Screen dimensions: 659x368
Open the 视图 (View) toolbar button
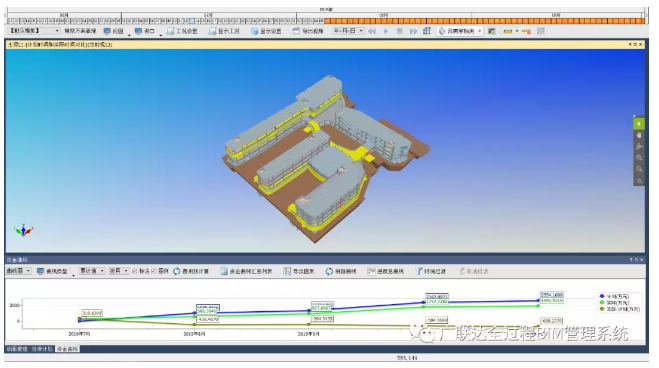pyautogui.click(x=113, y=31)
